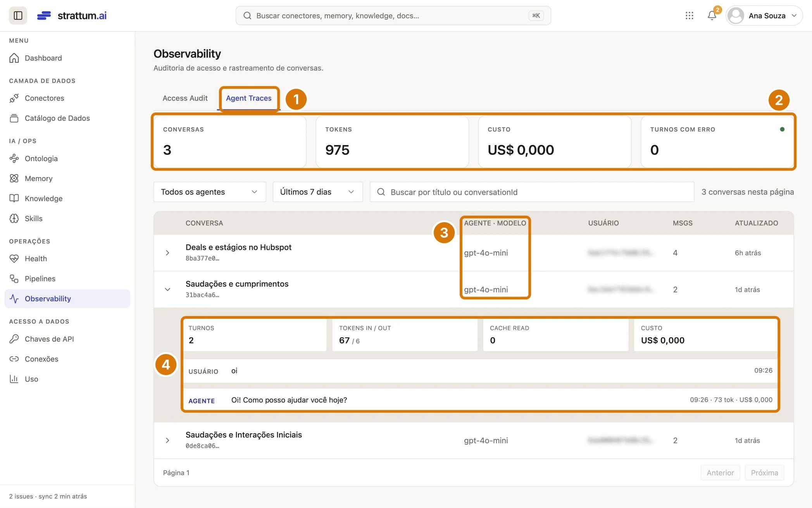Image resolution: width=812 pixels, height=508 pixels.
Task: Click conversation ID 0de8ca06…
Action: 202,446
